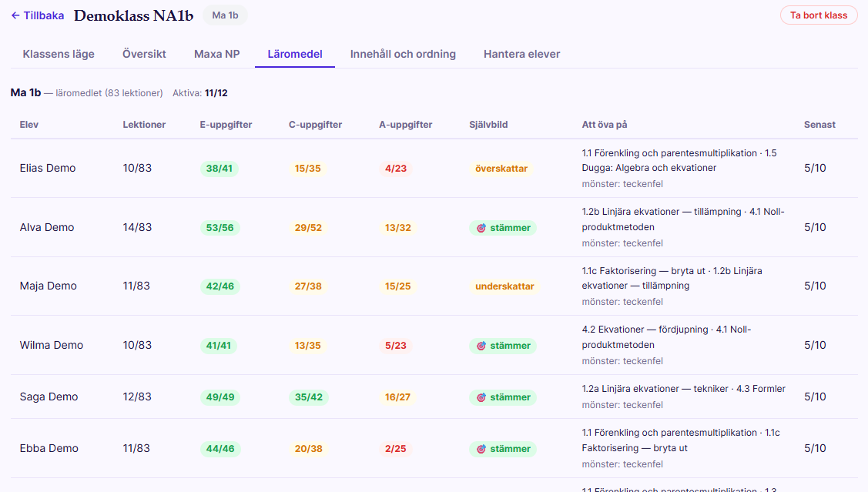Screen dimensions: 868x492
Task: Click the Att öva på column header
Action: (605, 125)
